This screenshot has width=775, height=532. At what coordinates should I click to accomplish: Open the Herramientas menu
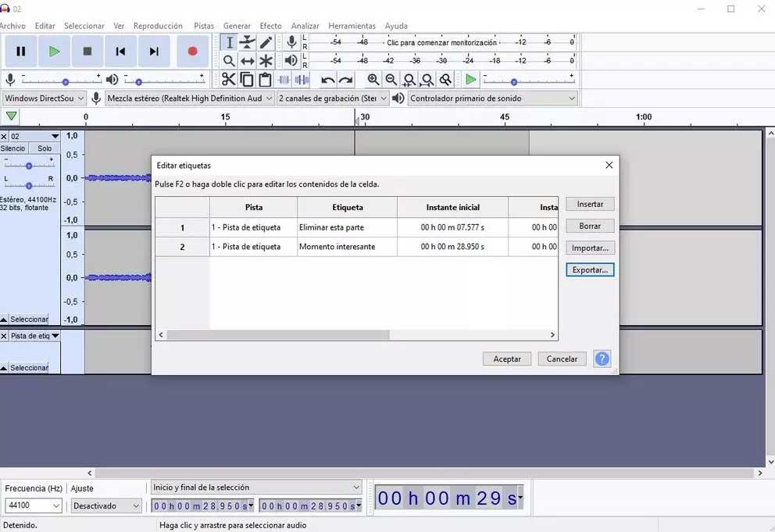tap(352, 26)
